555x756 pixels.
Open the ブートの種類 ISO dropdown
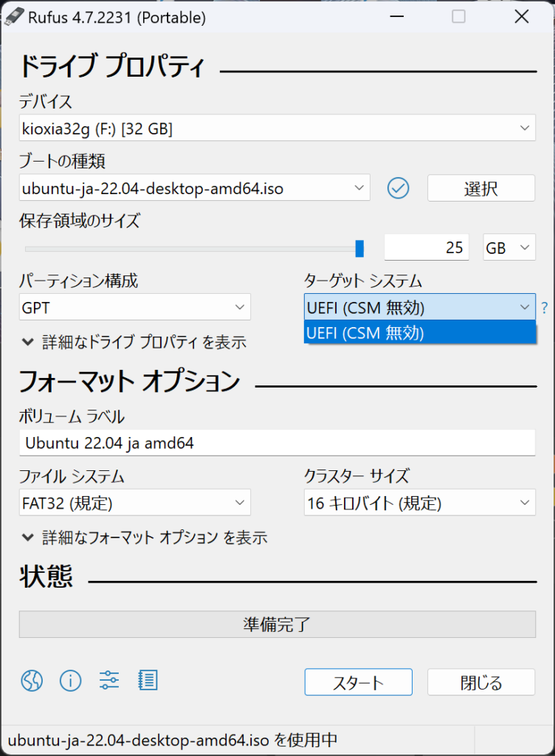tap(194, 188)
